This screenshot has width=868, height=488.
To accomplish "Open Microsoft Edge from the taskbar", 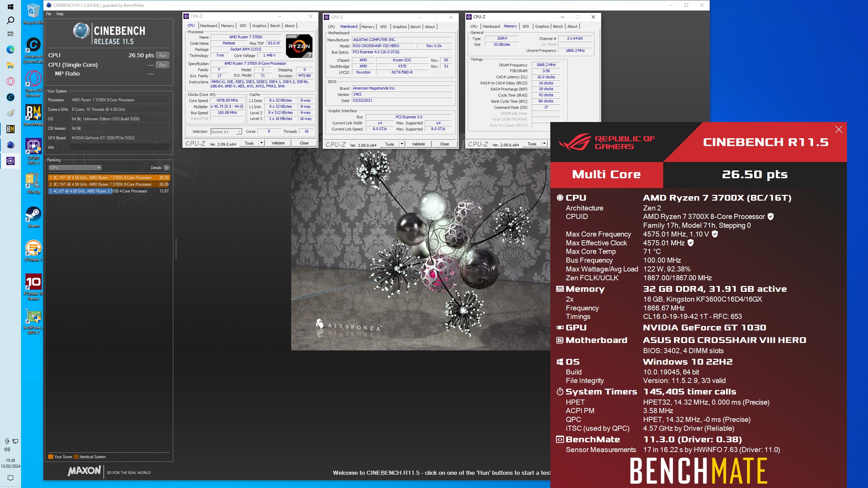I will coord(10,50).
